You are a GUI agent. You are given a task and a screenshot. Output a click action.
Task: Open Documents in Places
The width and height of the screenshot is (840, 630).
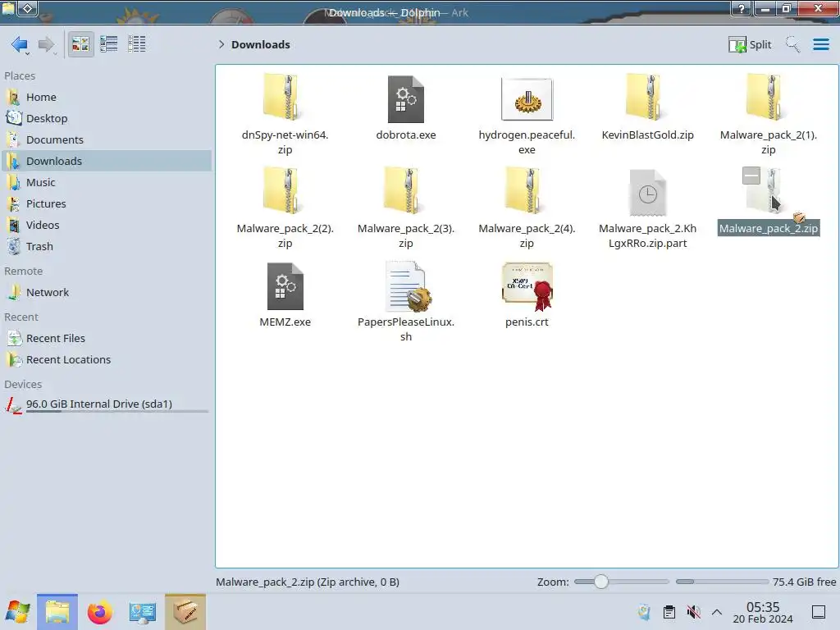point(107,139)
